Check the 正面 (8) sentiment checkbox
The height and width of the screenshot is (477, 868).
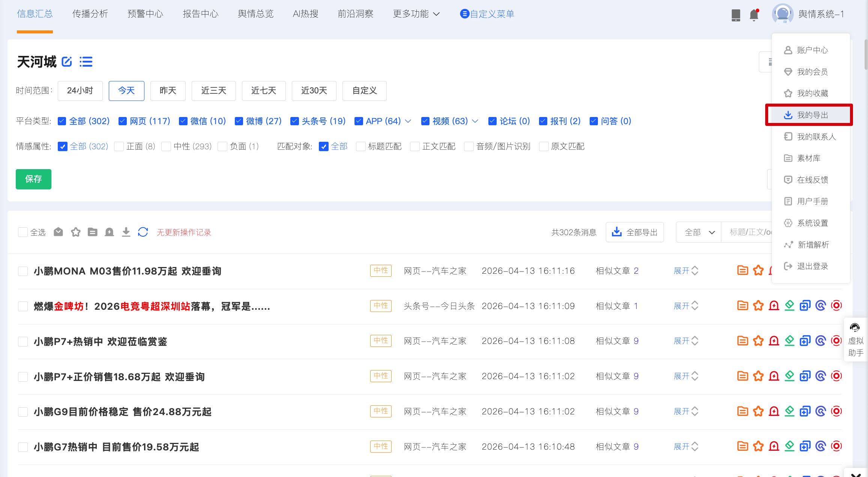click(x=119, y=146)
